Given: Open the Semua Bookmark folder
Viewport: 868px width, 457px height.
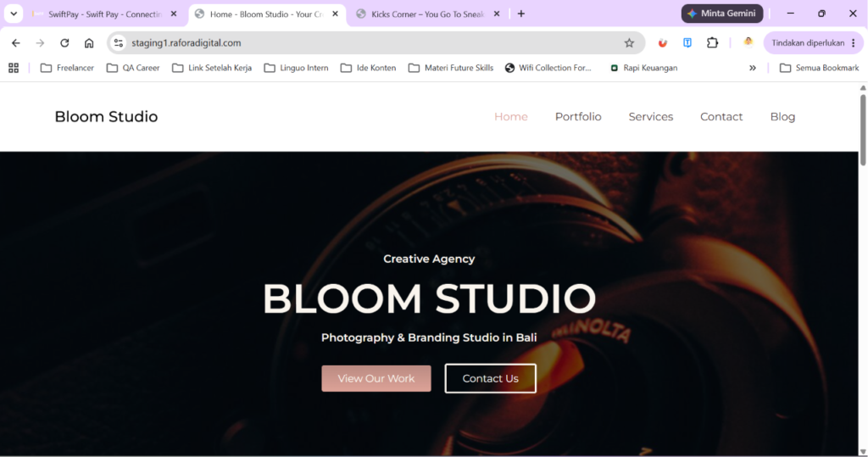Looking at the screenshot, I should [x=820, y=68].
